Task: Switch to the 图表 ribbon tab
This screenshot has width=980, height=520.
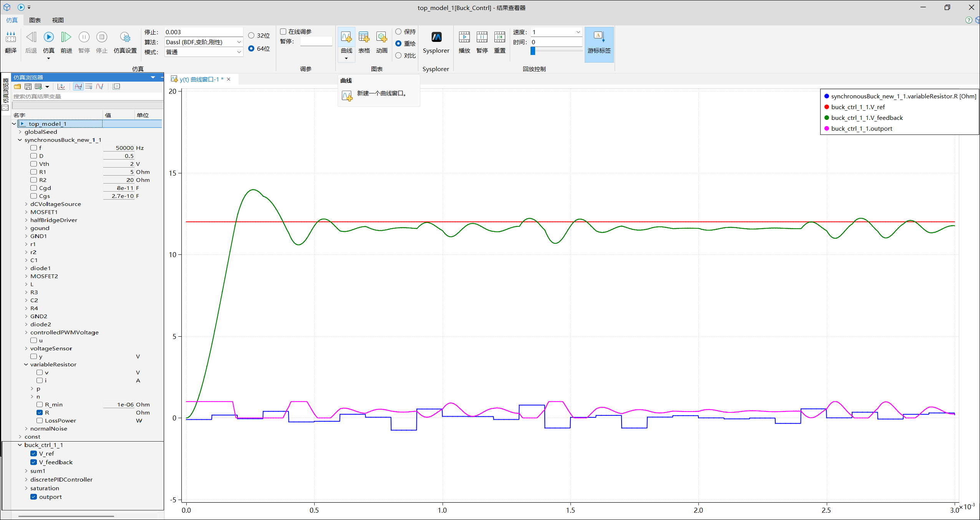Action: click(x=35, y=20)
